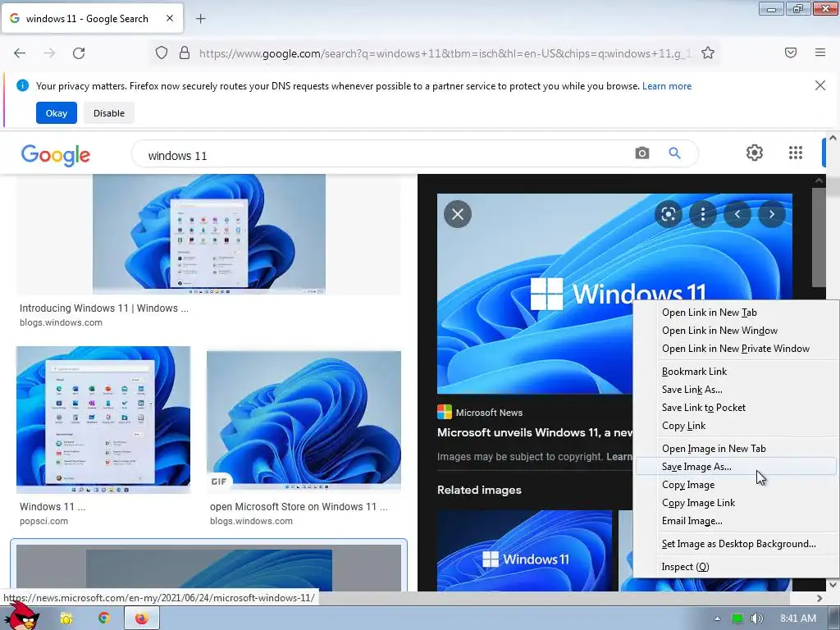Click the visual search lens icon
Image resolution: width=840 pixels, height=630 pixels.
(x=668, y=214)
